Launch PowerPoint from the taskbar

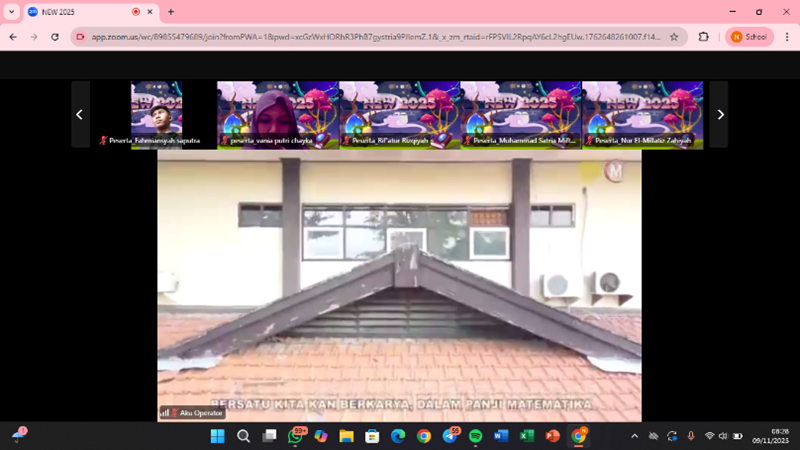[552, 436]
